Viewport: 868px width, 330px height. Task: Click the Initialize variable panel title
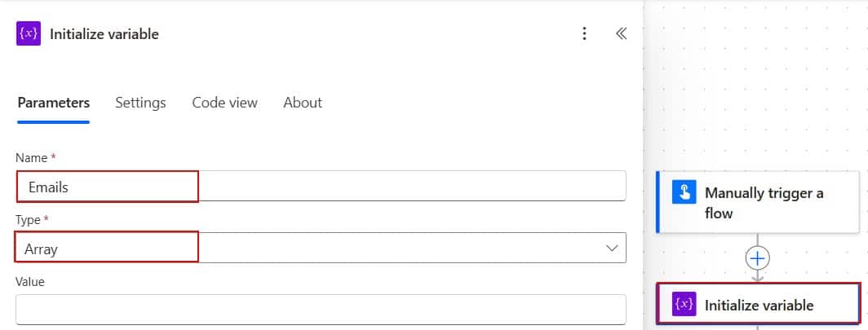tap(104, 33)
